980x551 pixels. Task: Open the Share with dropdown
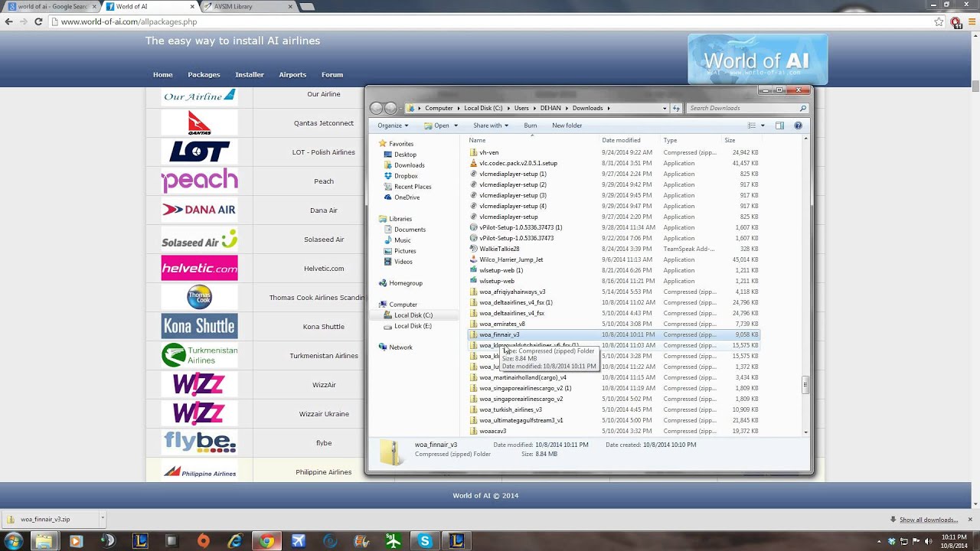tap(491, 126)
